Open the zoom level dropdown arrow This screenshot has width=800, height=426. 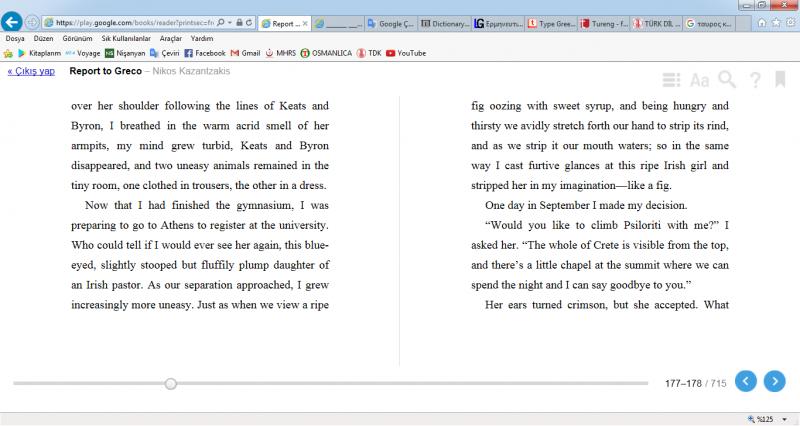(x=785, y=419)
